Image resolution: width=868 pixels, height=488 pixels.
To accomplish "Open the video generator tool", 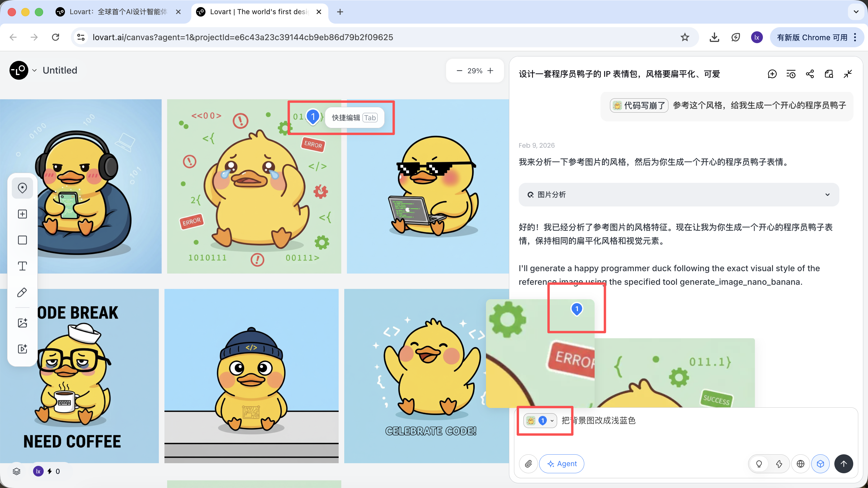I will (22, 349).
